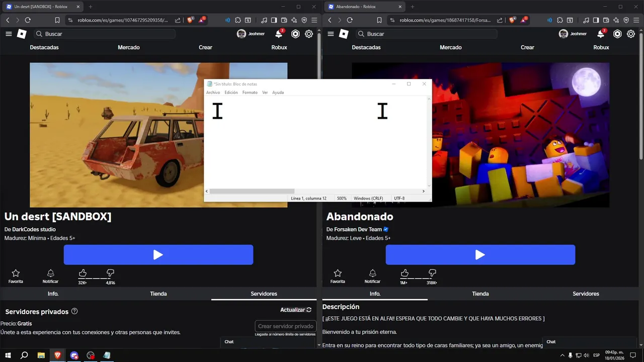
Task: Open notifications bell in right Roblox window
Action: pyautogui.click(x=601, y=34)
